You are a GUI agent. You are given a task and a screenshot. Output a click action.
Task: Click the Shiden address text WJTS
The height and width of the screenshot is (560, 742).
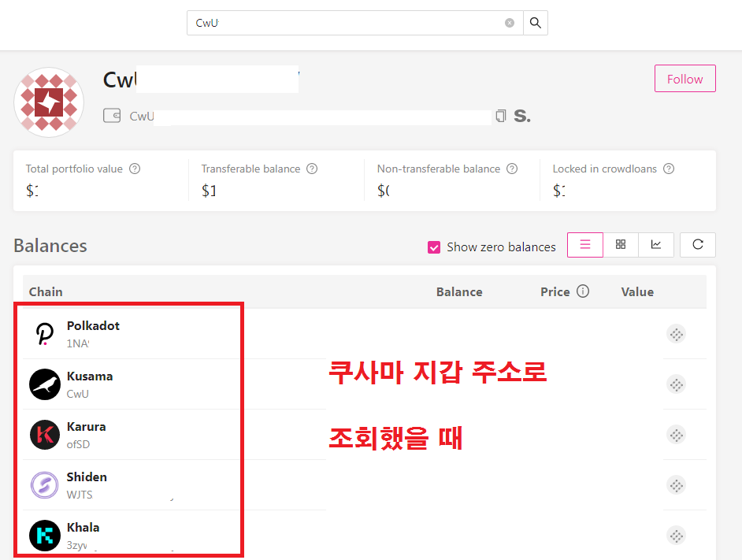tap(80, 495)
